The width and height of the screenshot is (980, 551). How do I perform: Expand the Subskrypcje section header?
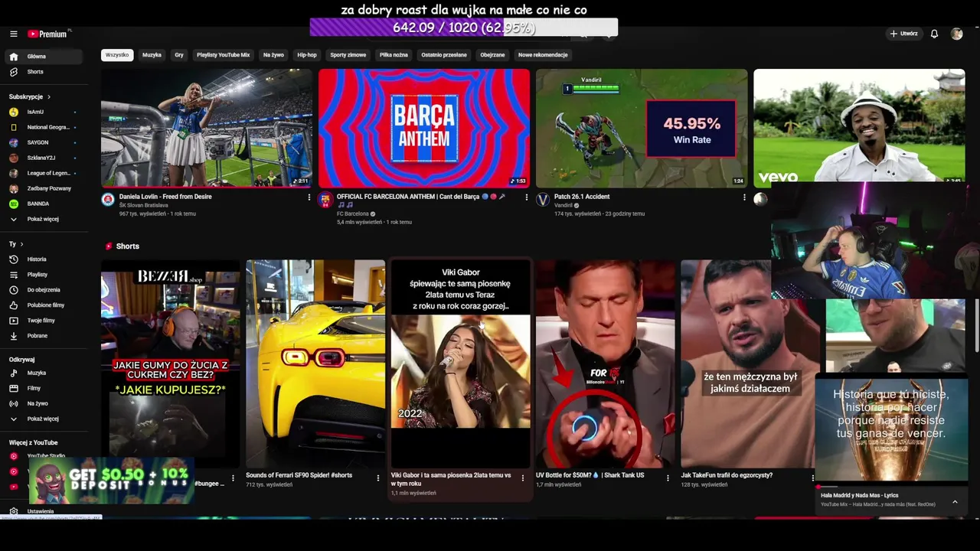coord(30,97)
